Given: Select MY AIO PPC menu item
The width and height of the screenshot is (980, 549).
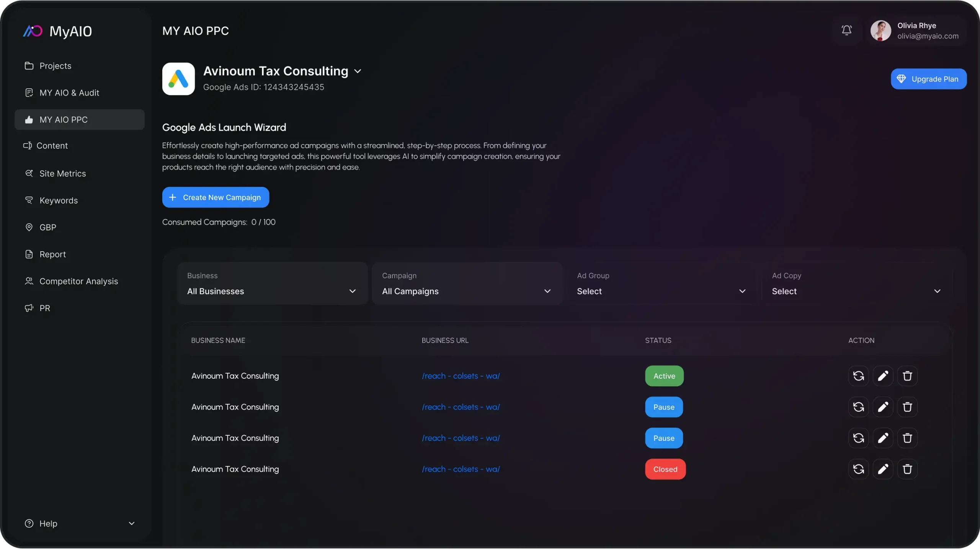Looking at the screenshot, I should tap(80, 120).
